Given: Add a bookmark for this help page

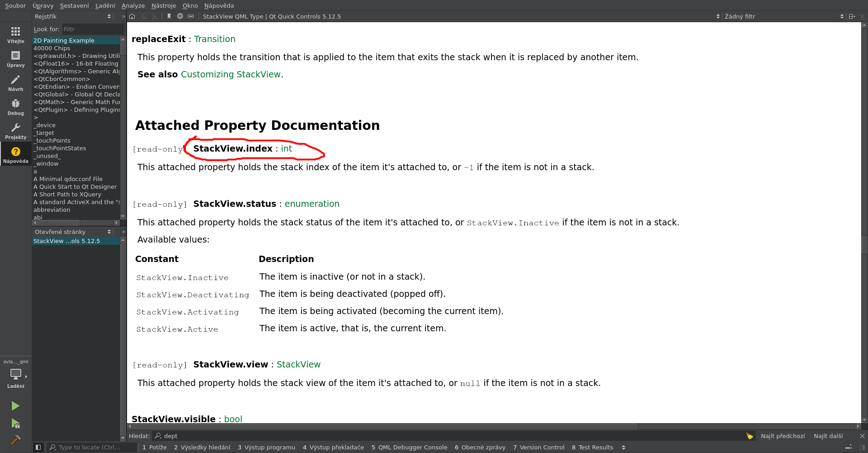Looking at the screenshot, I should (x=169, y=16).
